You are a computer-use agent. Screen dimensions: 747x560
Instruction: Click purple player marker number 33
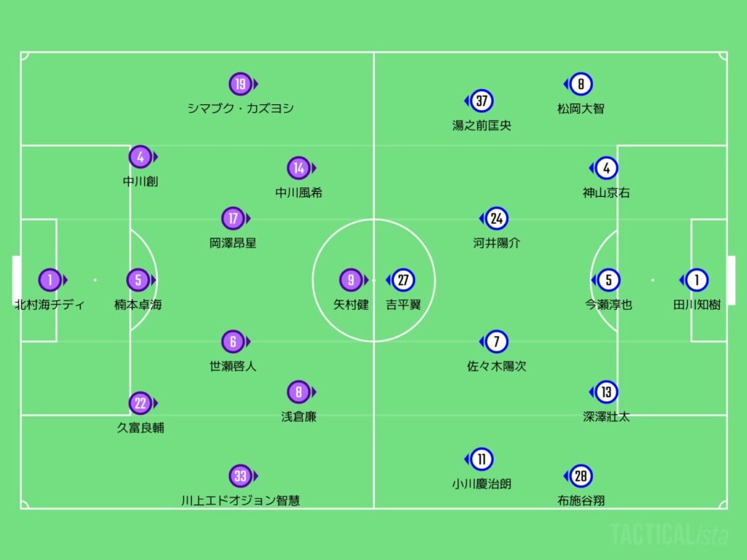[x=241, y=476]
